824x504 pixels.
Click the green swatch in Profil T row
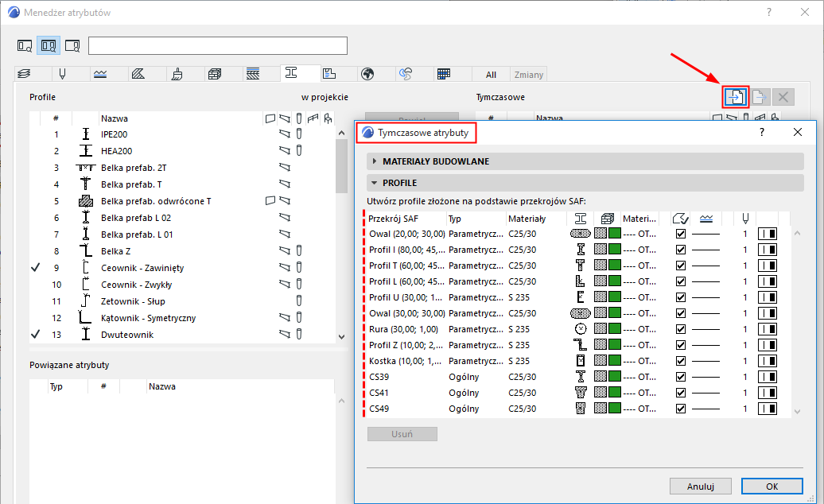pos(614,266)
